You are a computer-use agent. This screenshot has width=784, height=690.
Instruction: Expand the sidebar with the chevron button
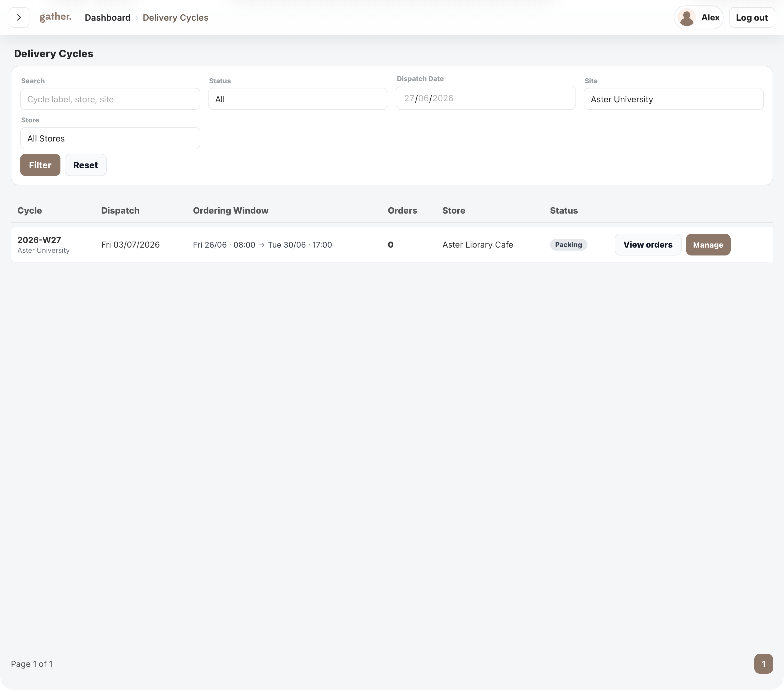19,18
